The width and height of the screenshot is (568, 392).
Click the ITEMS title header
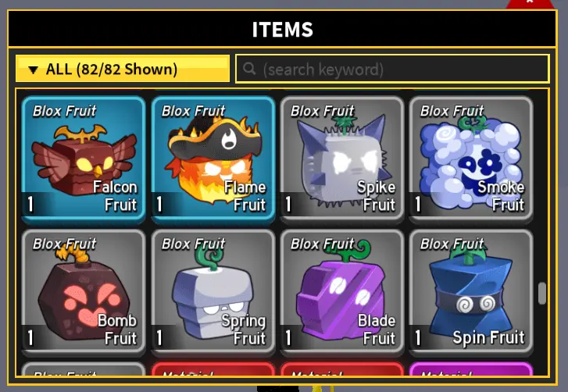(282, 30)
